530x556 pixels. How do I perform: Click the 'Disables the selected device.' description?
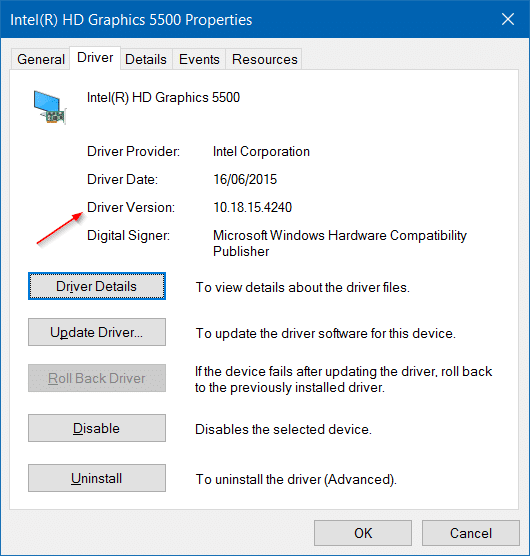[283, 429]
